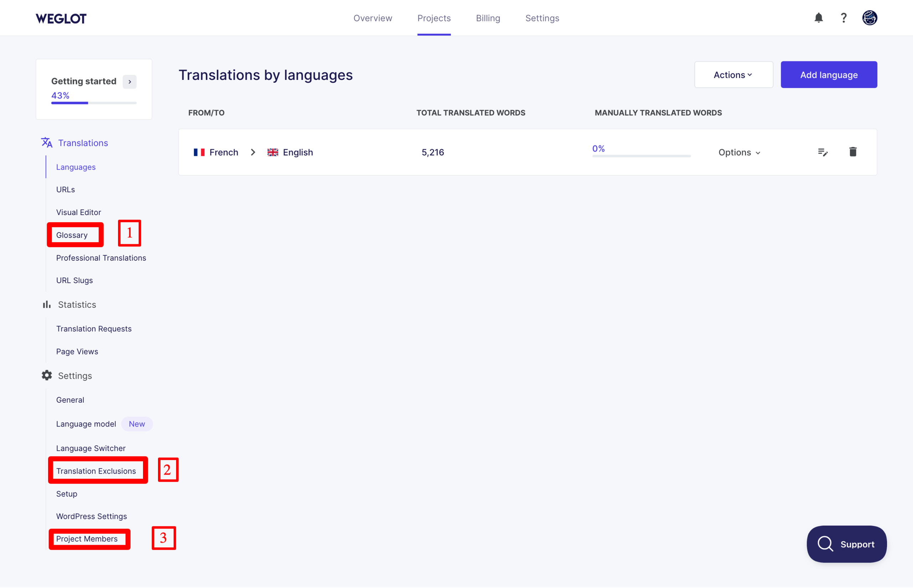Viewport: 913px width, 588px height.
Task: Edit the French to English translation entry
Action: [823, 152]
